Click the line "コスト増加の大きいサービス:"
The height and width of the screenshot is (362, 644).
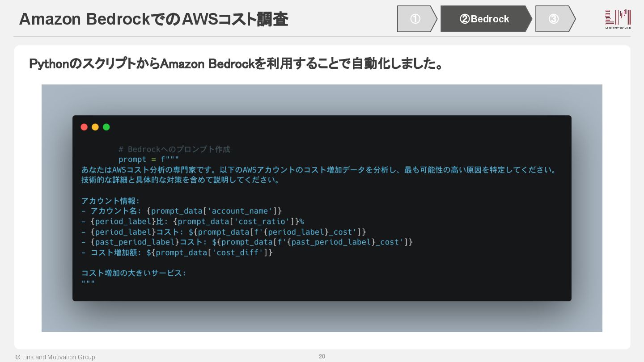pyautogui.click(x=134, y=273)
